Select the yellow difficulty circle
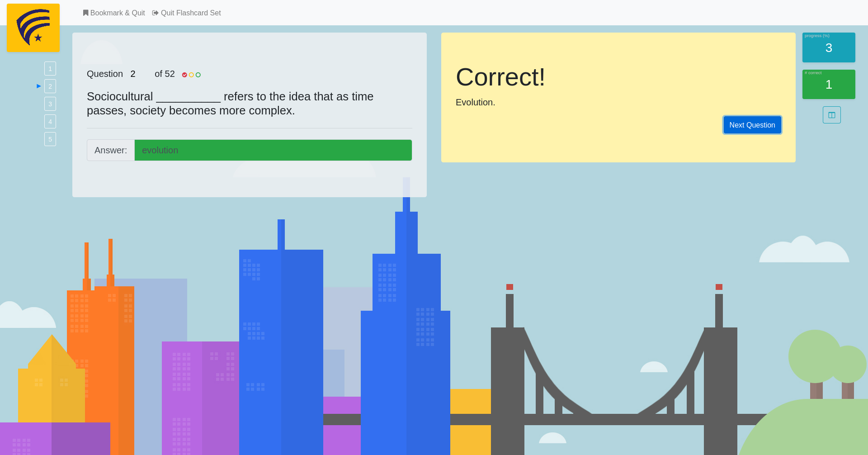The height and width of the screenshot is (455, 868). coord(191,75)
